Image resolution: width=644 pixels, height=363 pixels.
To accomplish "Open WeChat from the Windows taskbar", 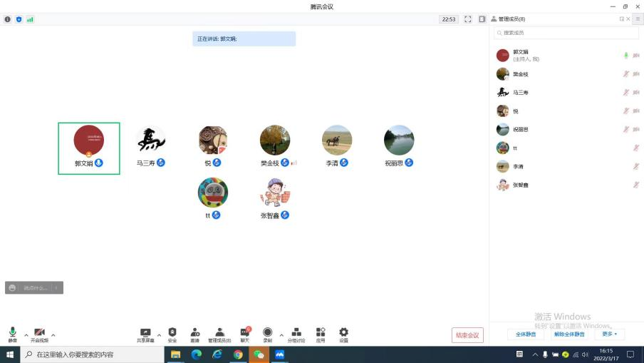I will (x=259, y=354).
